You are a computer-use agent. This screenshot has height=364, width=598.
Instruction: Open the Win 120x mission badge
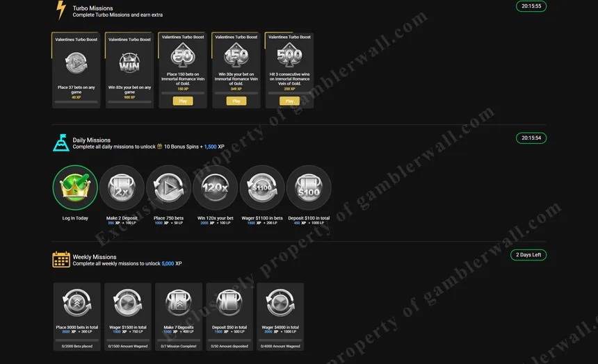[216, 188]
